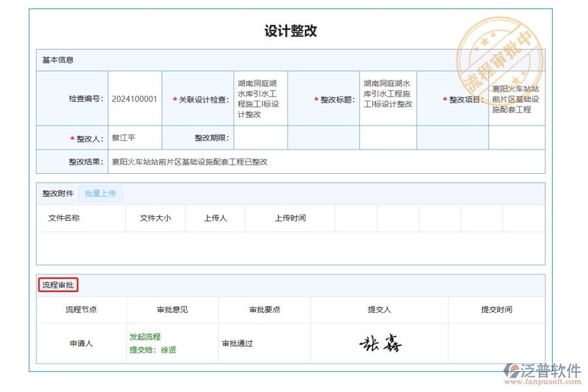
Task: Collapse the 基本信息 section header
Action: (x=57, y=59)
